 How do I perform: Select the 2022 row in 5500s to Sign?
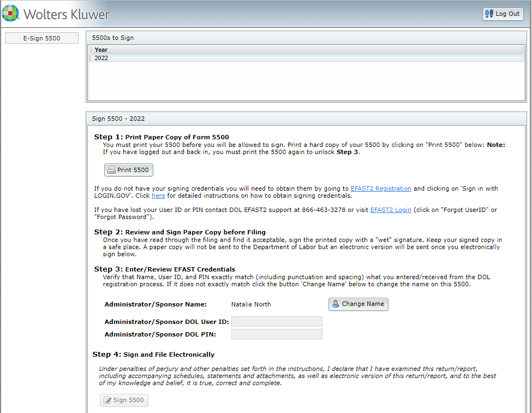point(306,58)
